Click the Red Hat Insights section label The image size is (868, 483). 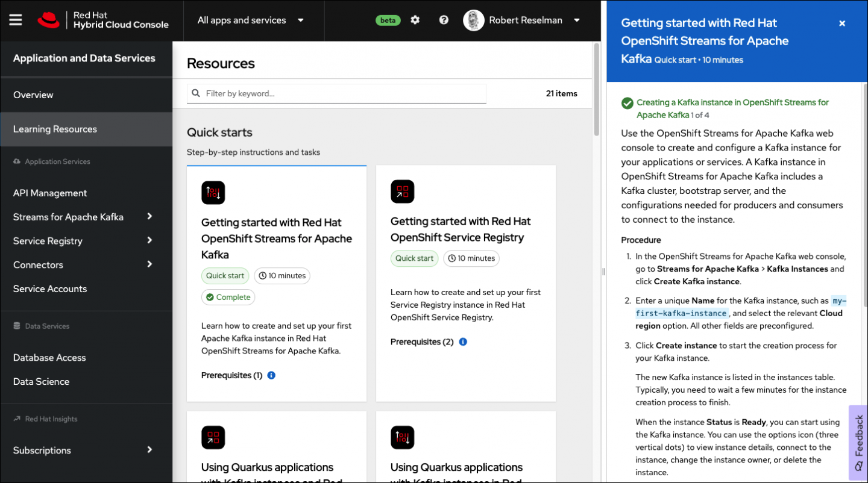(51, 419)
